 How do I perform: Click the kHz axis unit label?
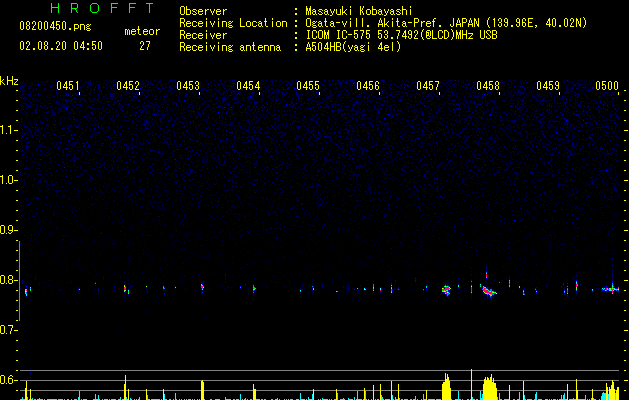click(9, 81)
